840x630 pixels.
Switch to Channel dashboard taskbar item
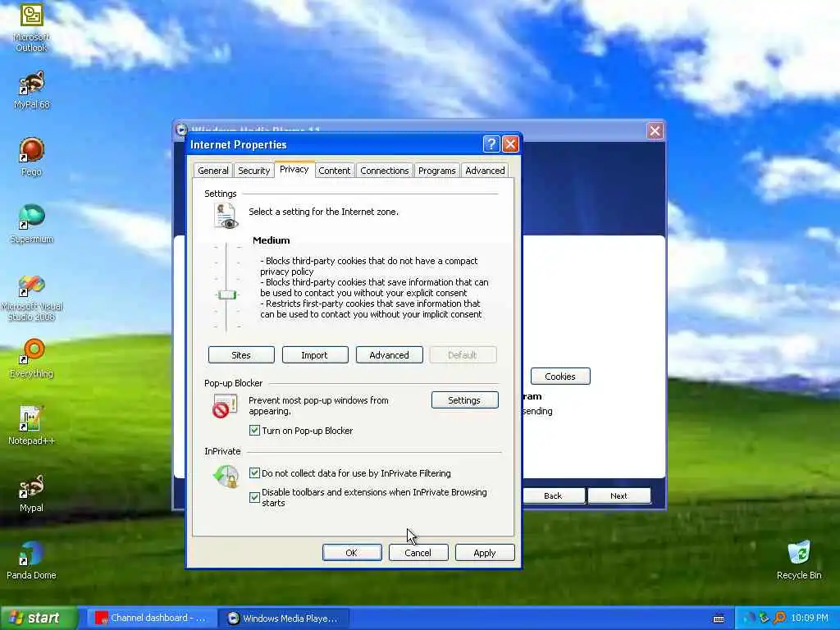click(x=151, y=618)
